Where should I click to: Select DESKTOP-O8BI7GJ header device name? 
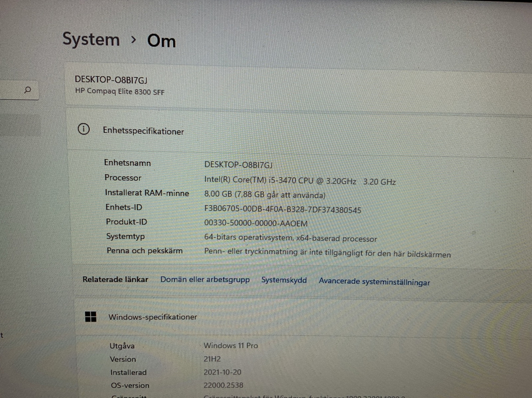pos(111,80)
